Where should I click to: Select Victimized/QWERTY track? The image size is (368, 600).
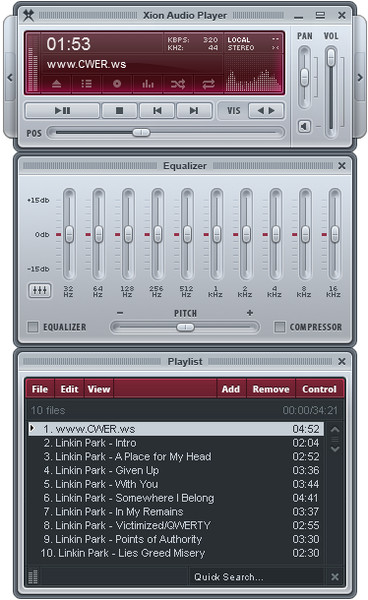(176, 525)
